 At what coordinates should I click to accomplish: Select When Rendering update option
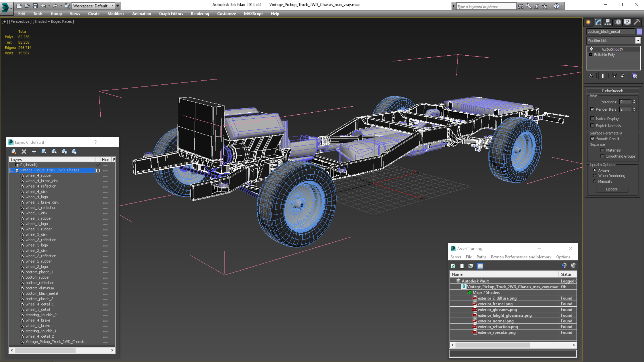click(x=595, y=176)
